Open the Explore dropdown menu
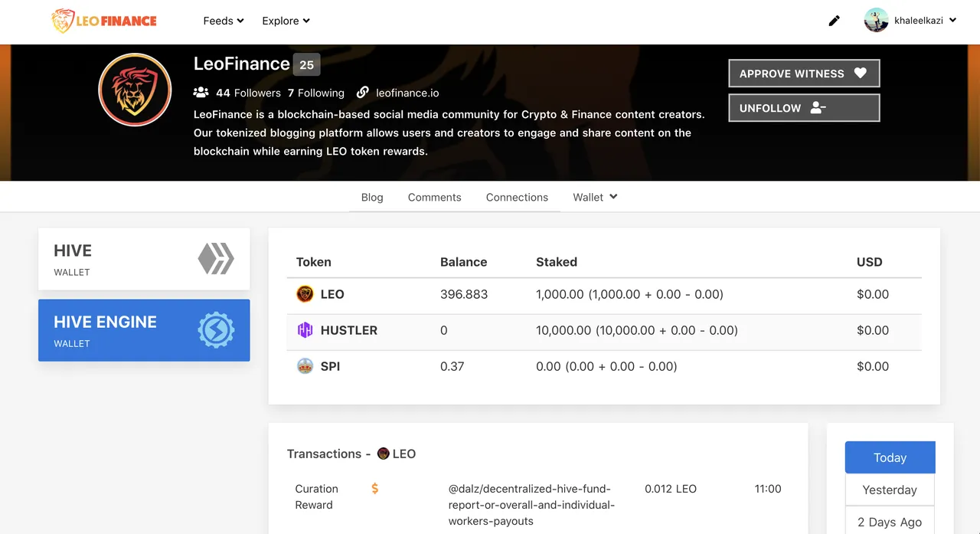The width and height of the screenshot is (980, 534). 286,21
